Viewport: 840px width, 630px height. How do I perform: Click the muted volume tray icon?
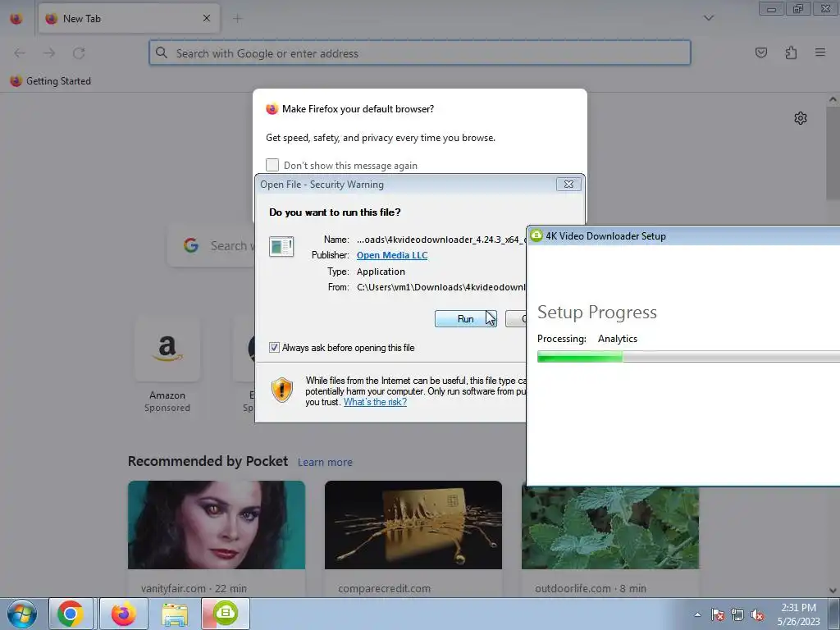[x=757, y=614]
